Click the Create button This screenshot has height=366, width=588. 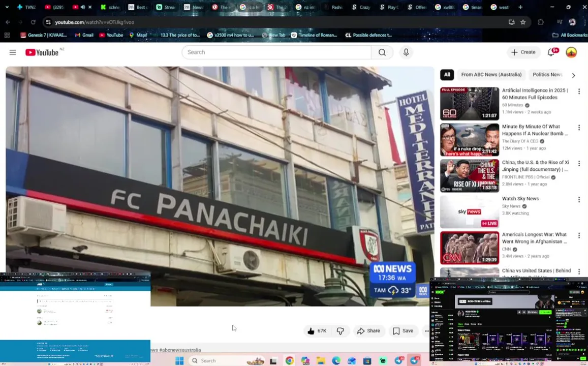523,52
